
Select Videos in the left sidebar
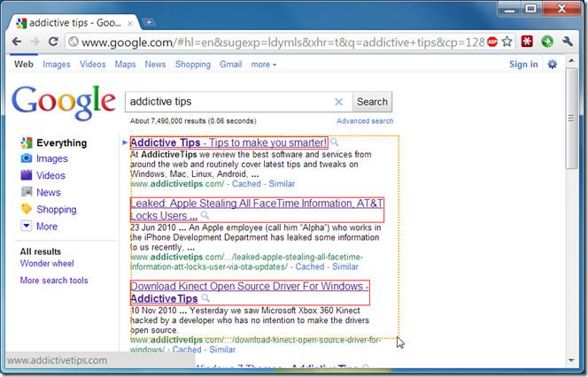click(50, 175)
